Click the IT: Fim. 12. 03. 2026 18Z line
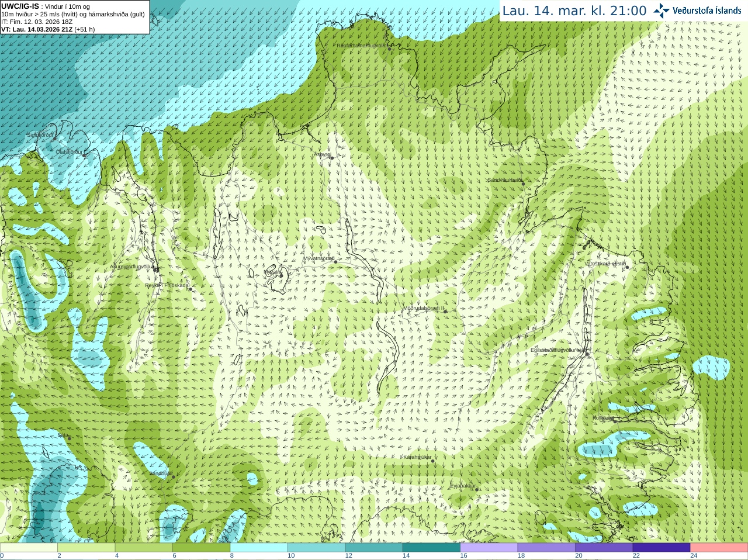748x560 pixels. tap(37, 22)
